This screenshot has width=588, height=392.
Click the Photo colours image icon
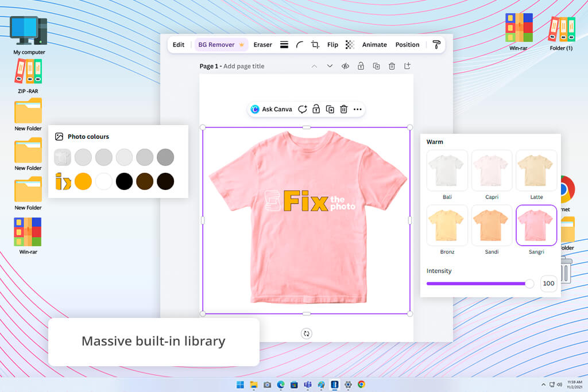click(59, 137)
